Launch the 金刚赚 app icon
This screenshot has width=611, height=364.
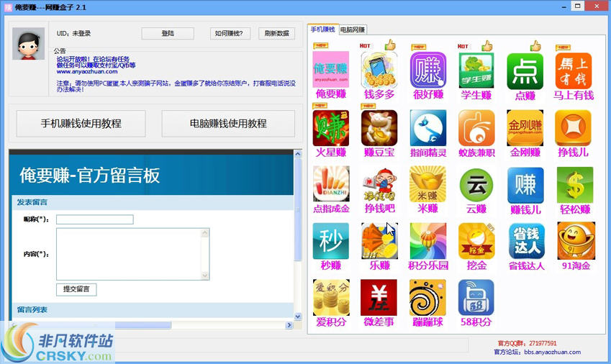(x=525, y=128)
